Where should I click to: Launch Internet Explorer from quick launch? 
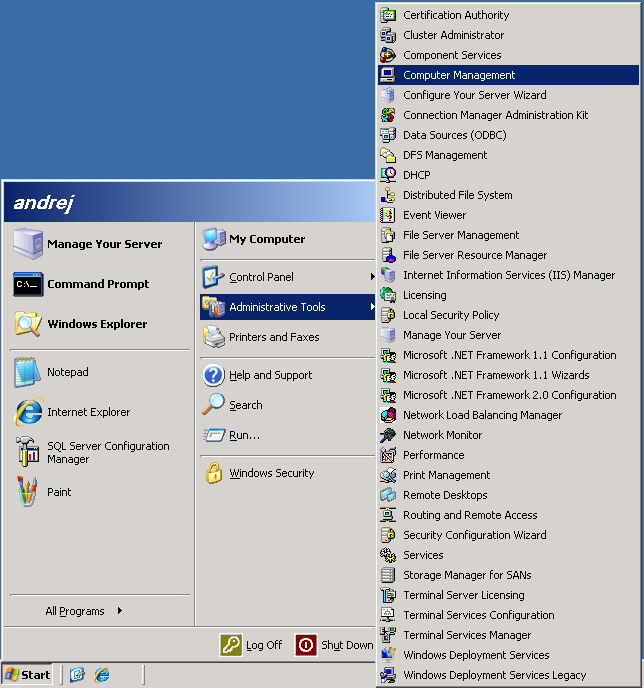tap(102, 675)
